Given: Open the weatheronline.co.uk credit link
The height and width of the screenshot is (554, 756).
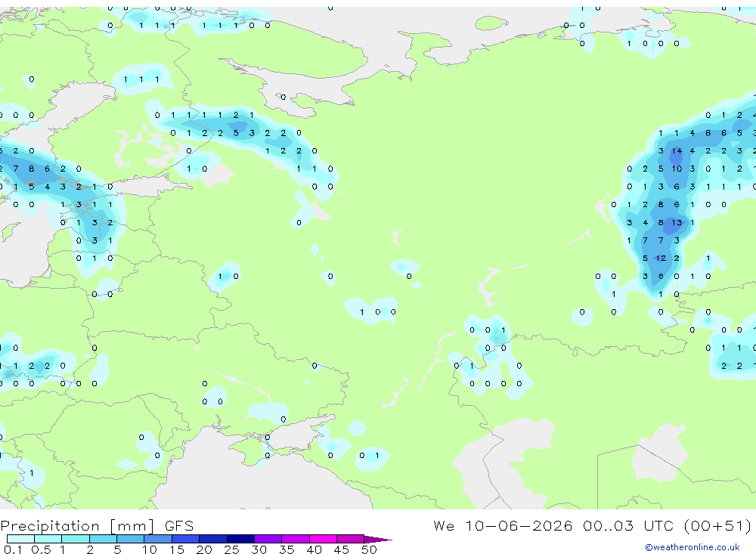Looking at the screenshot, I should click(x=692, y=547).
